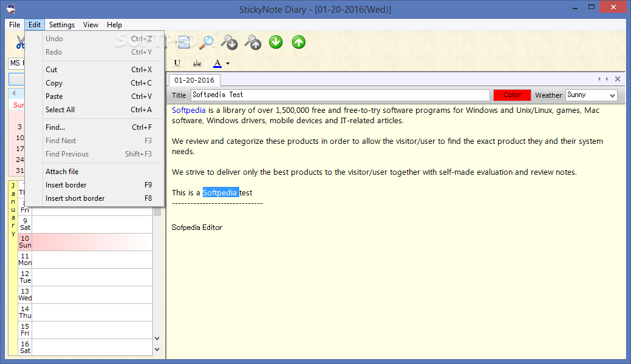Open the View menu
The height and width of the screenshot is (364, 631).
(x=90, y=24)
